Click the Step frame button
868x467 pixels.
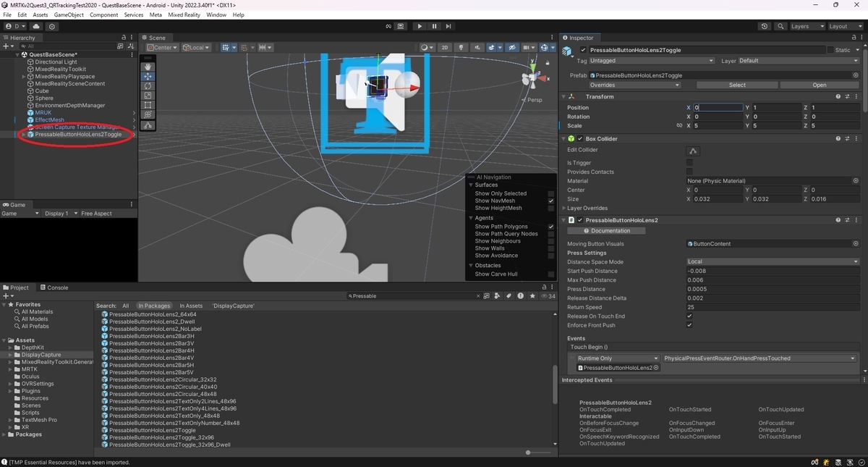click(448, 26)
